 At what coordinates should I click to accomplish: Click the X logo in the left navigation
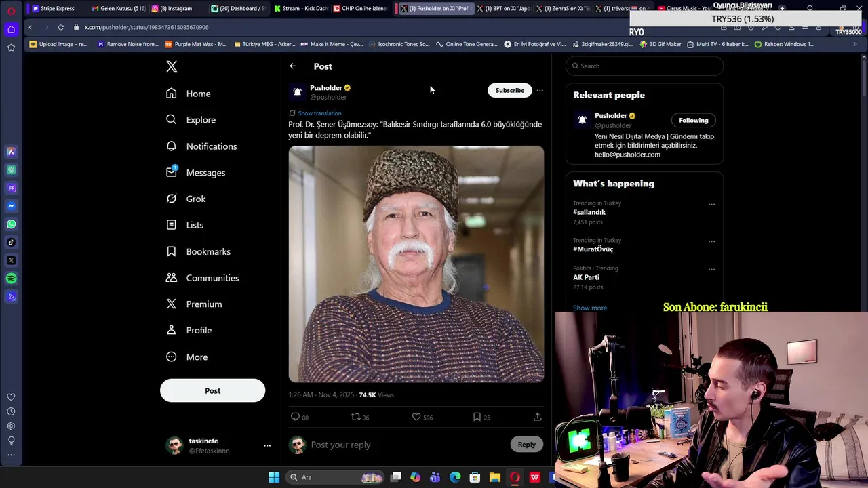tap(172, 66)
